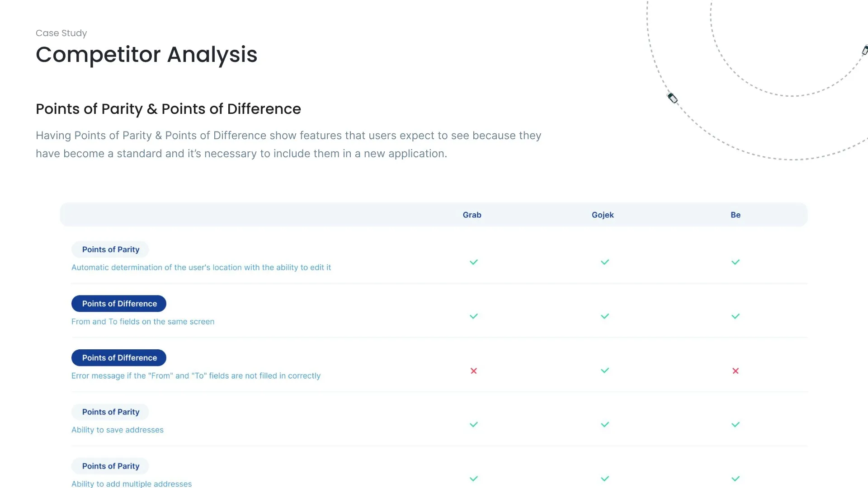Viewport: 868px width, 488px height.
Task: Click Gojek's checkmark for error message row
Action: pyautogui.click(x=604, y=371)
